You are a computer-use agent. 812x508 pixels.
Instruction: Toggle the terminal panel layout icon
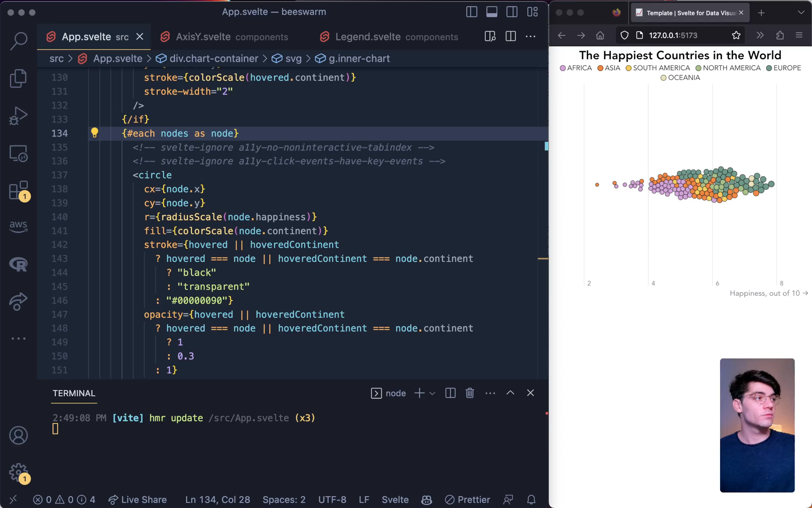pyautogui.click(x=450, y=393)
